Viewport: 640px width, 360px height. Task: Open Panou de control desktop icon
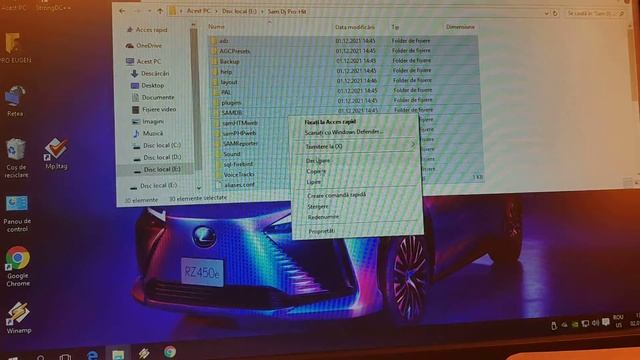[17, 213]
